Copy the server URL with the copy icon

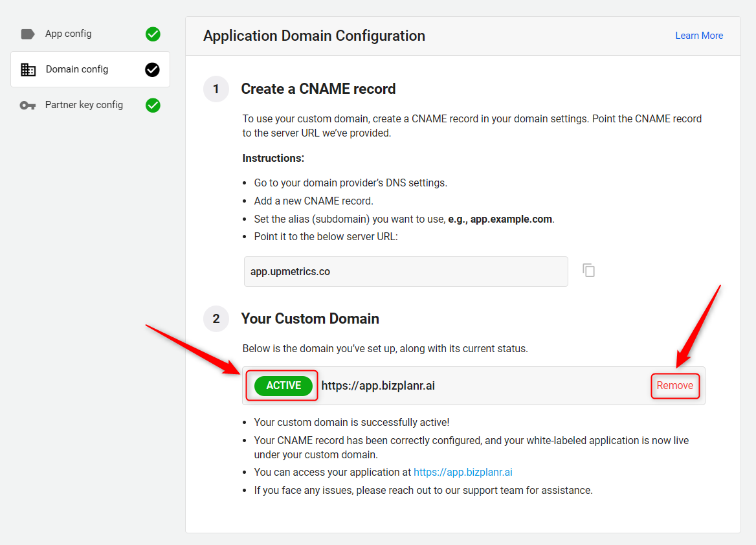(x=589, y=270)
